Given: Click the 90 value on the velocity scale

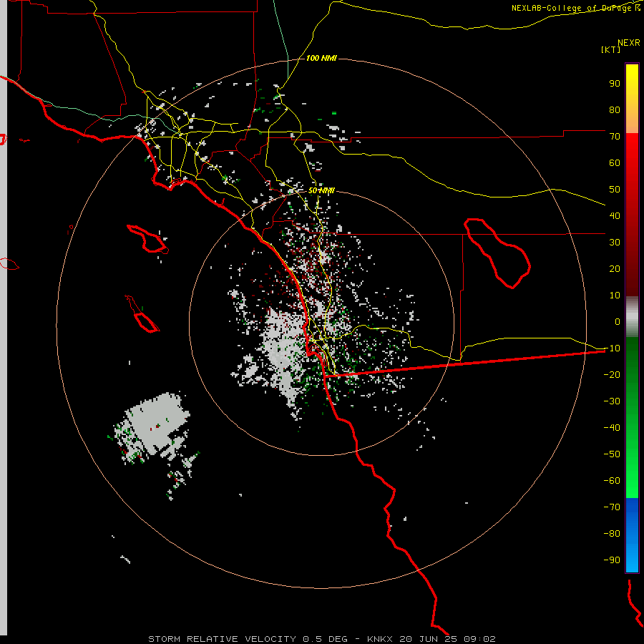Looking at the screenshot, I should coord(615,84).
